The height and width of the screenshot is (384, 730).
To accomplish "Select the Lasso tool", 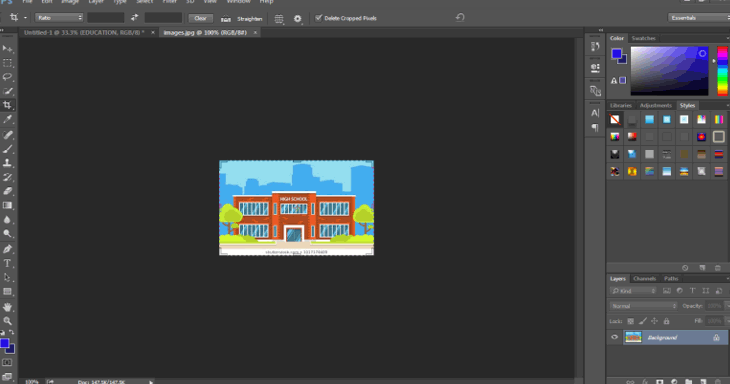I will point(7,77).
